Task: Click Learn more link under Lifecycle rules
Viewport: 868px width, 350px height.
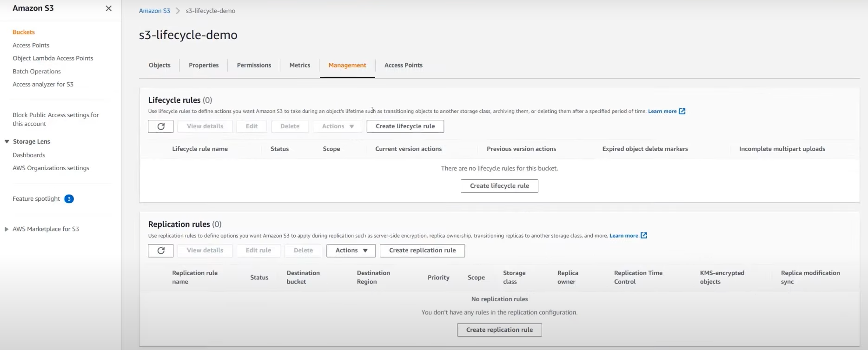Action: click(x=662, y=111)
